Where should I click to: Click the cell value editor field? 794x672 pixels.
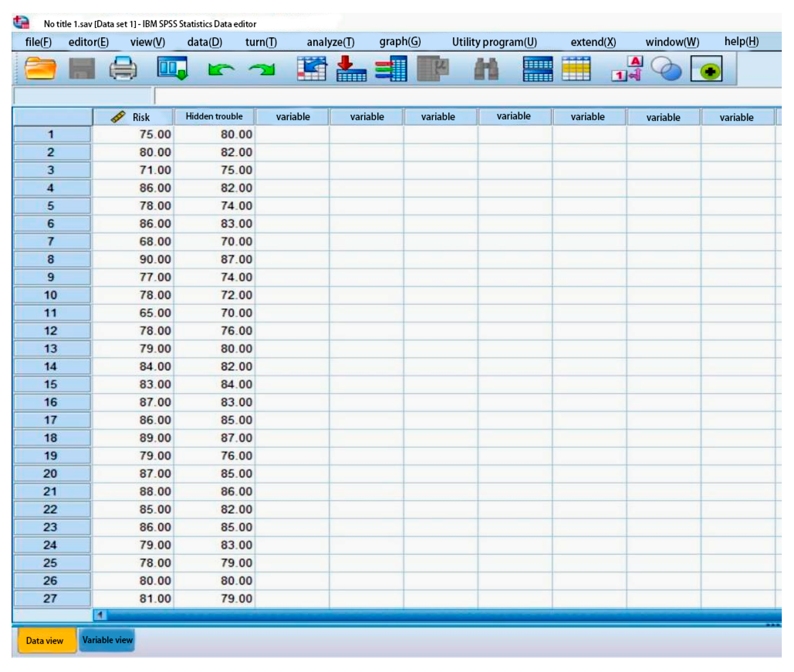pyautogui.click(x=468, y=96)
